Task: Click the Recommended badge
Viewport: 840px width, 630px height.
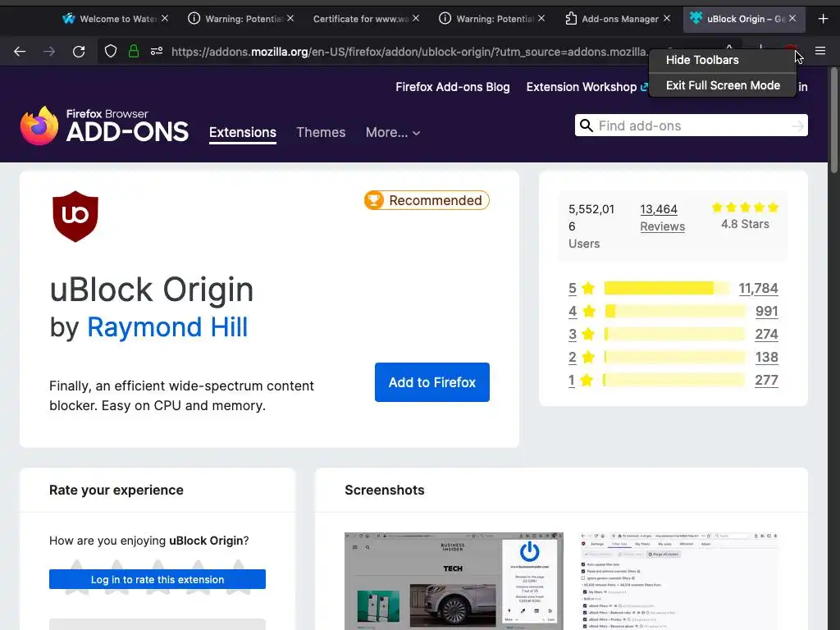Action: coord(427,200)
